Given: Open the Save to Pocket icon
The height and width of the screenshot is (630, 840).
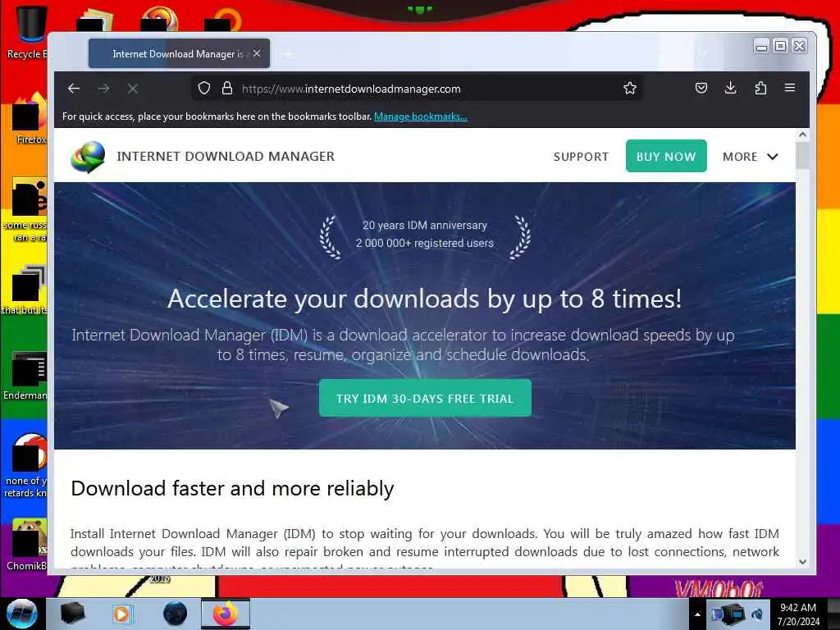Looking at the screenshot, I should tap(701, 88).
